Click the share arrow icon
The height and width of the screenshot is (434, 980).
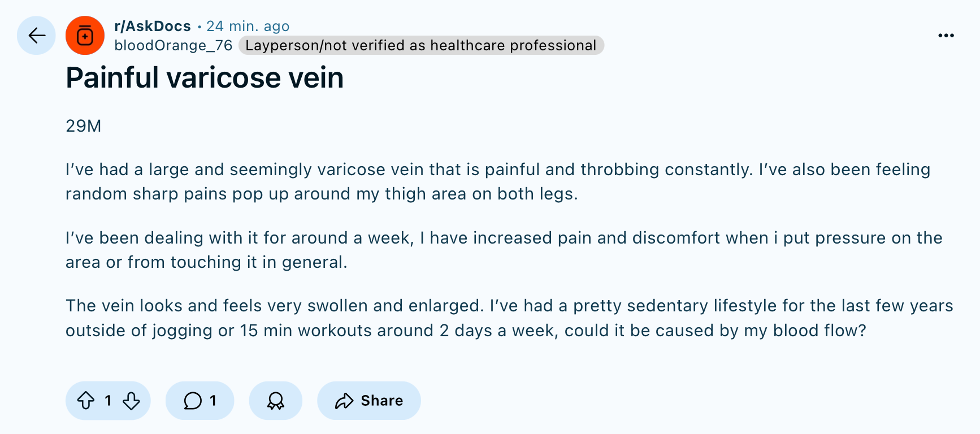point(344,401)
